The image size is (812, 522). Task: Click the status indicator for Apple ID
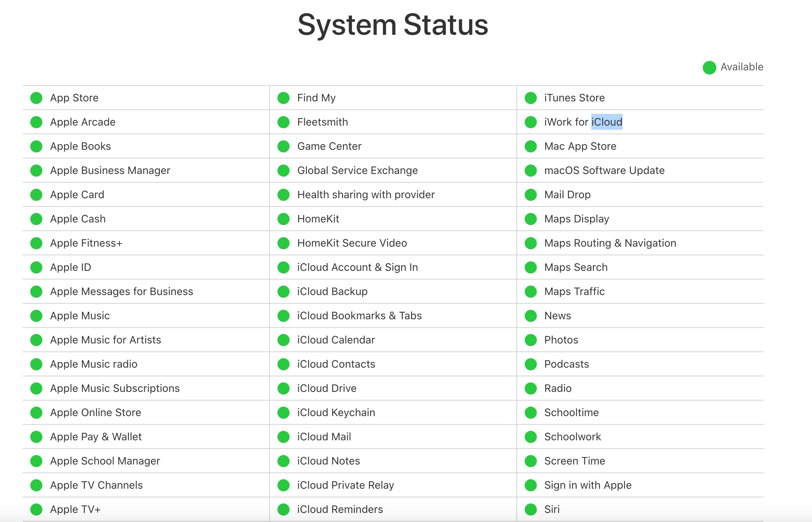click(x=36, y=267)
